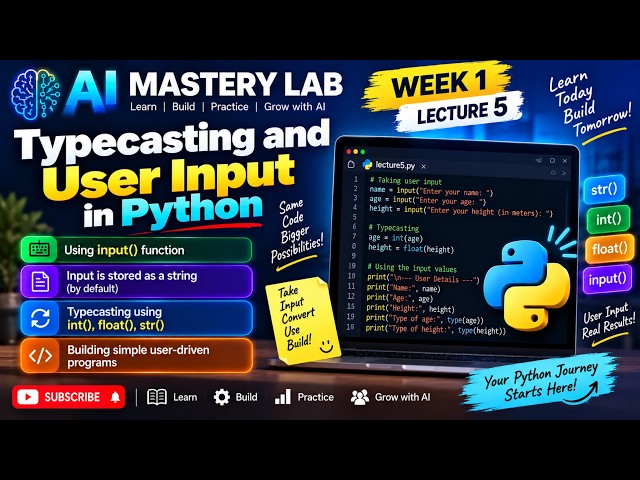
Task: Click 'Grow with AI' in header tagline
Action: (x=295, y=107)
